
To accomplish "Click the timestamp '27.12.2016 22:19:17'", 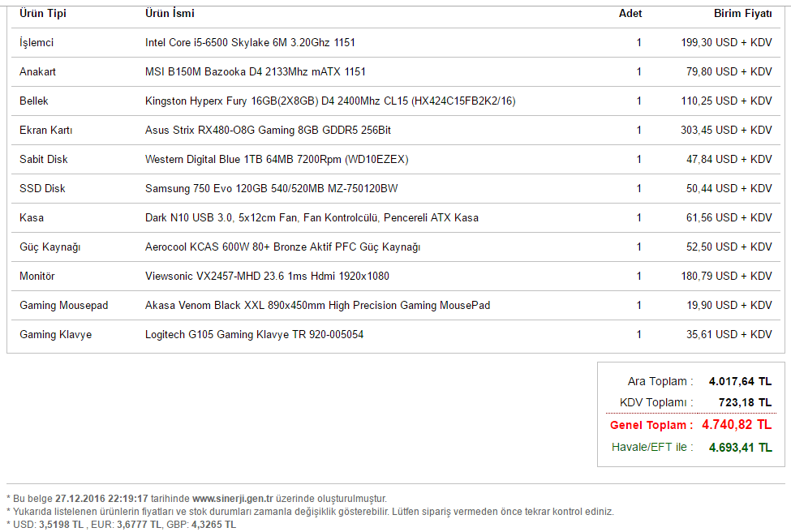I will pos(101,499).
